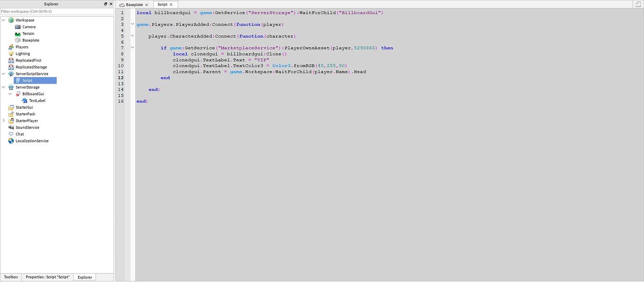Image resolution: width=644 pixels, height=282 pixels.
Task: Toggle the Explorer panel float pin
Action: [105, 4]
